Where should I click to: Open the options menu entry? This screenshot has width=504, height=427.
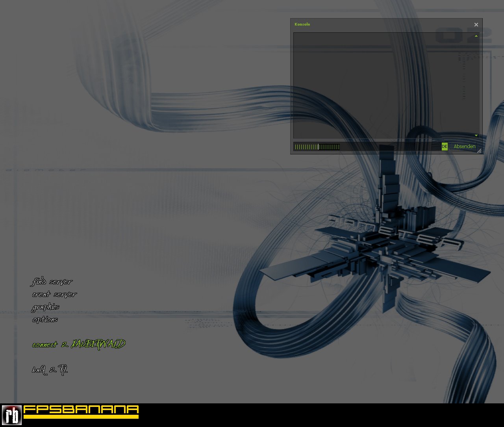pos(45,319)
